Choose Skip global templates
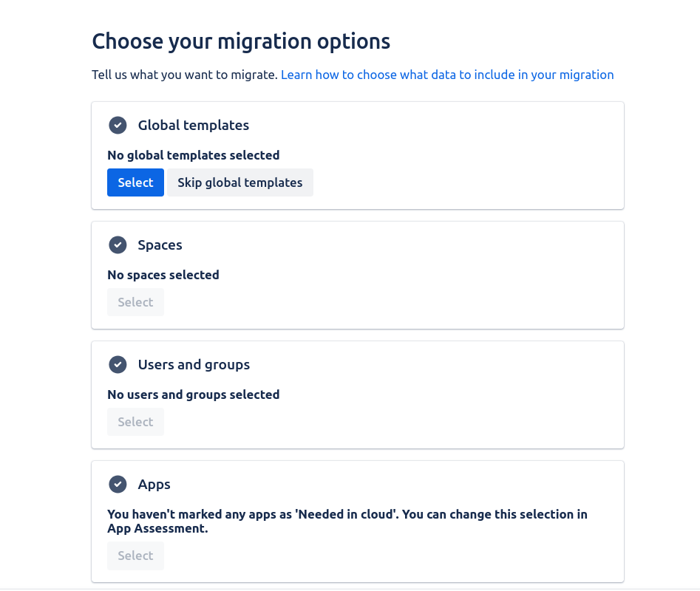700x591 pixels. tap(239, 182)
